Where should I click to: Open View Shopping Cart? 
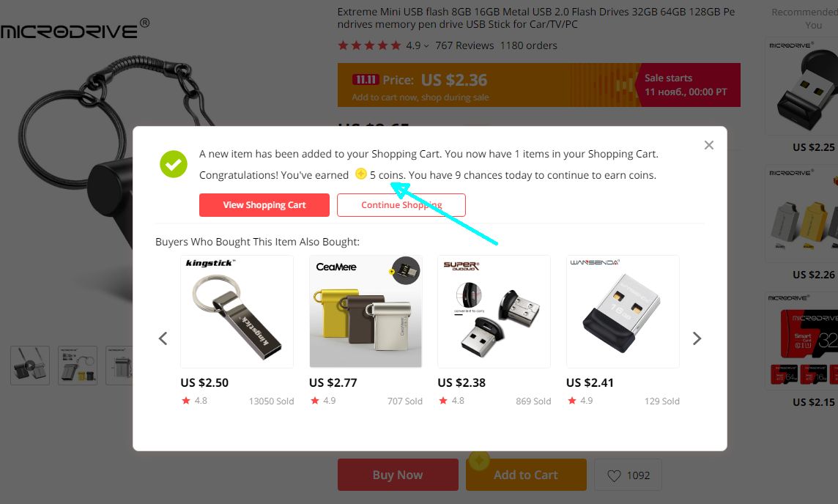[264, 205]
